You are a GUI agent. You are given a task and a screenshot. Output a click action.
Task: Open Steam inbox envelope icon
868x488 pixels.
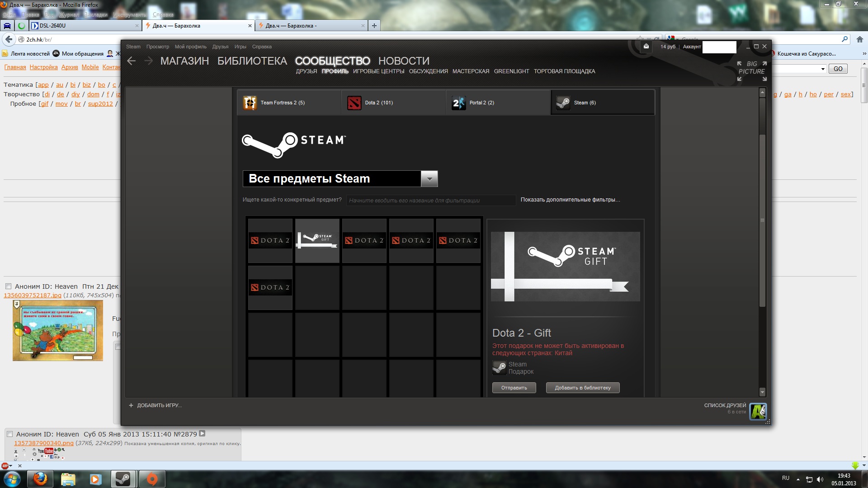tap(646, 47)
